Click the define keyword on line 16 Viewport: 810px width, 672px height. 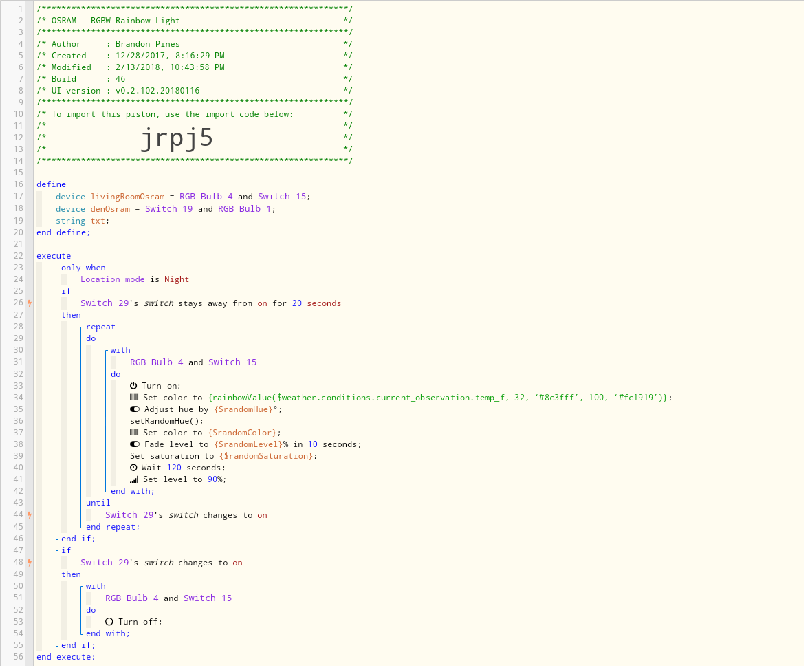[x=51, y=184]
